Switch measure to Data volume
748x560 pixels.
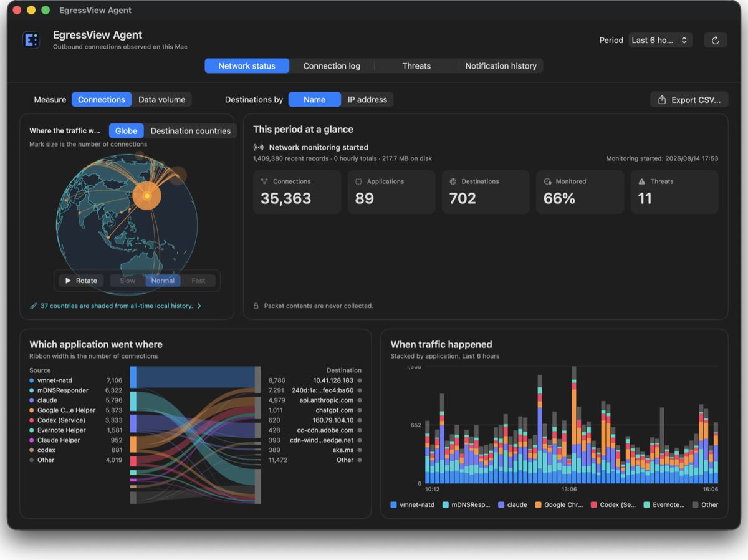pyautogui.click(x=161, y=100)
